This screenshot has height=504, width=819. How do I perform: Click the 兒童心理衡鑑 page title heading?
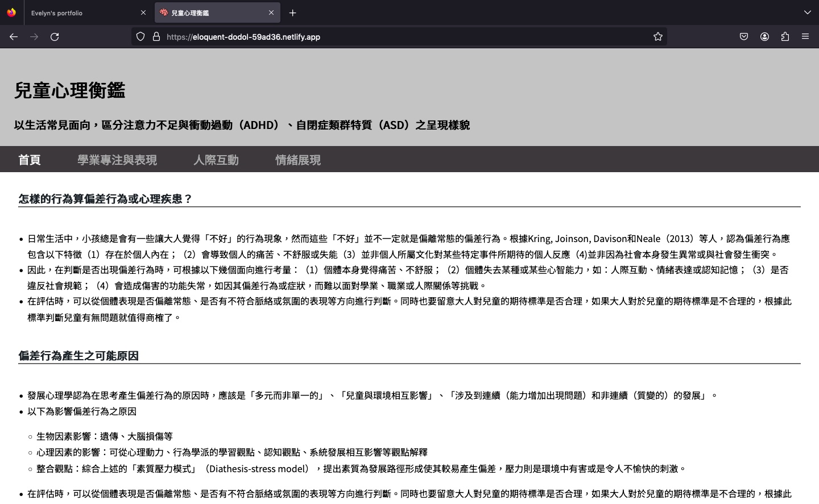click(x=69, y=90)
